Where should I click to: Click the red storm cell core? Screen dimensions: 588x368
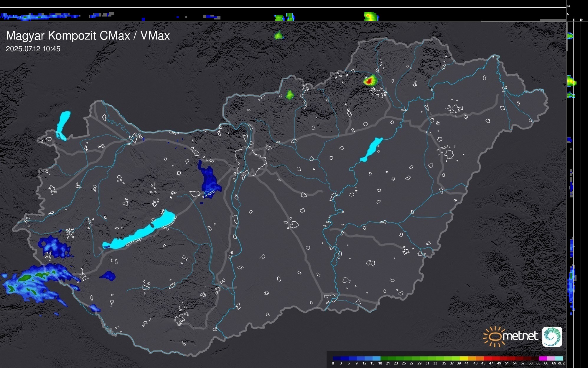pyautogui.click(x=370, y=81)
